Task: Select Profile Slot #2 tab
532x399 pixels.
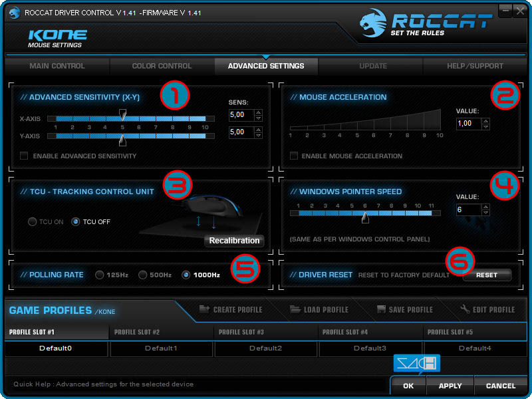Action: tap(161, 332)
